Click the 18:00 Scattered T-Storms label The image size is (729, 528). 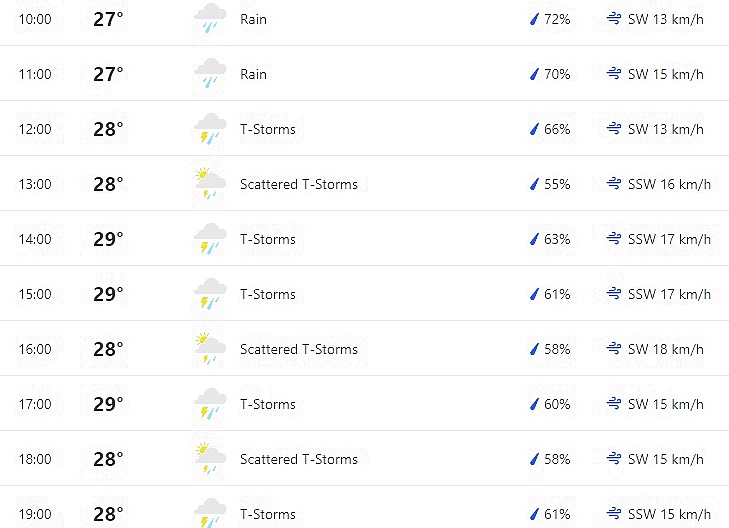(299, 459)
